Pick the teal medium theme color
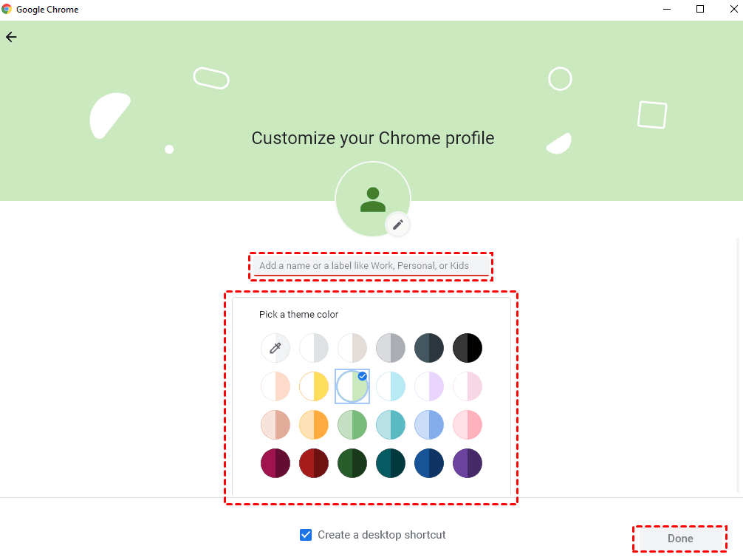 tap(391, 425)
